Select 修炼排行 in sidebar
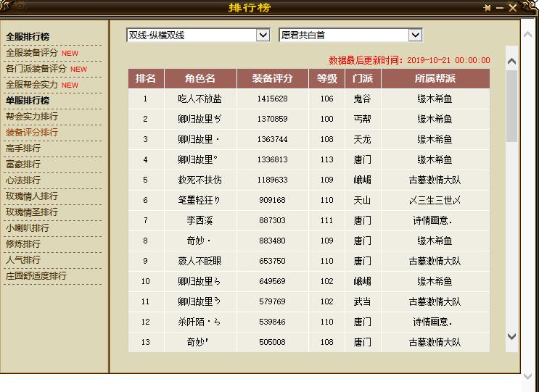539x392 pixels. tap(23, 243)
